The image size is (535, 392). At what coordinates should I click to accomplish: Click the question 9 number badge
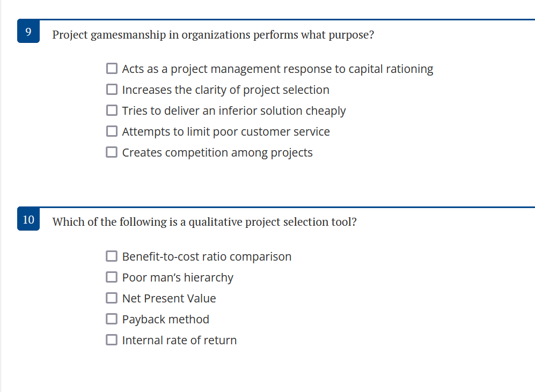tap(28, 31)
